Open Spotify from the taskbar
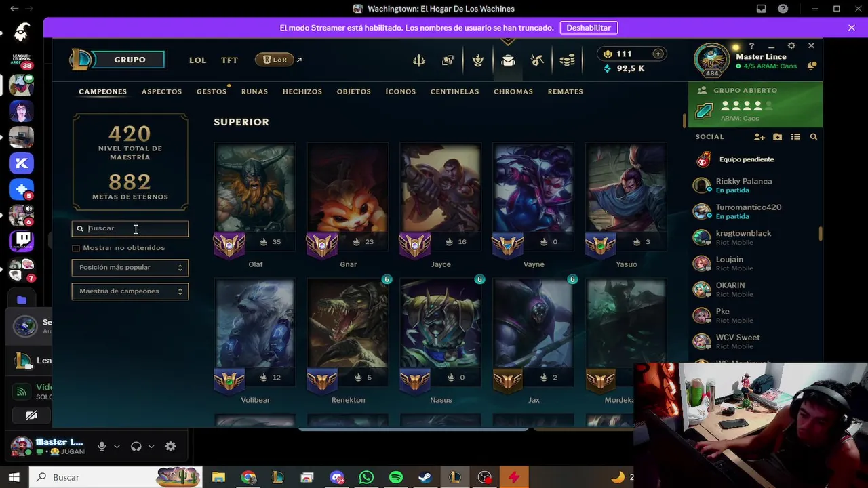Viewport: 868px width, 488px height. click(396, 477)
